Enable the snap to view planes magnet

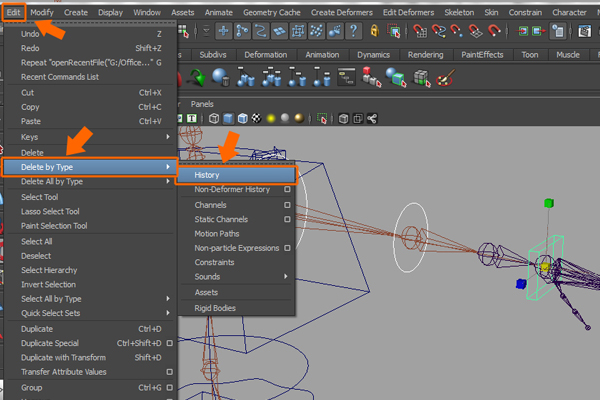(x=475, y=31)
